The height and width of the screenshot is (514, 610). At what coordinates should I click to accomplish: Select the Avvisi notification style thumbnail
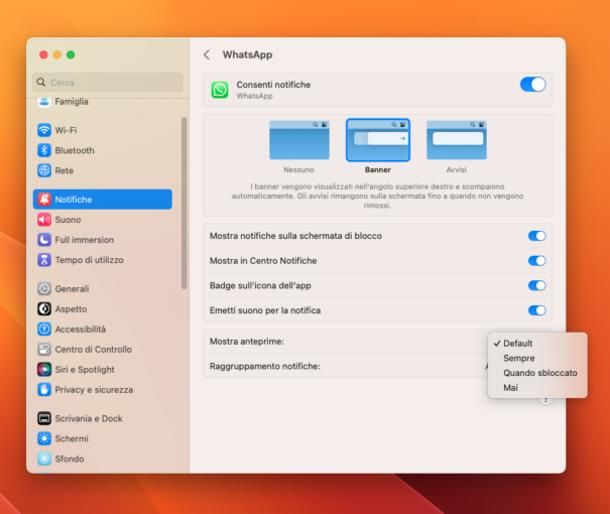point(456,140)
